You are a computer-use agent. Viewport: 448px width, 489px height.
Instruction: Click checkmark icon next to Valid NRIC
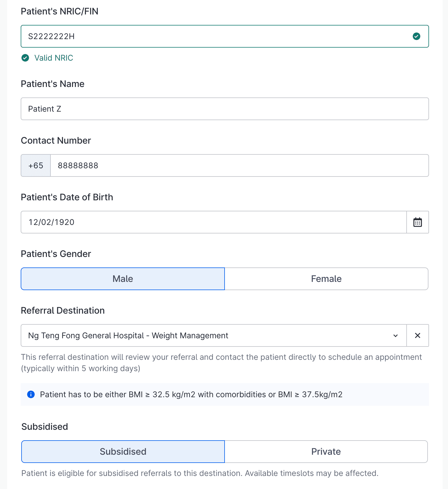coord(25,58)
